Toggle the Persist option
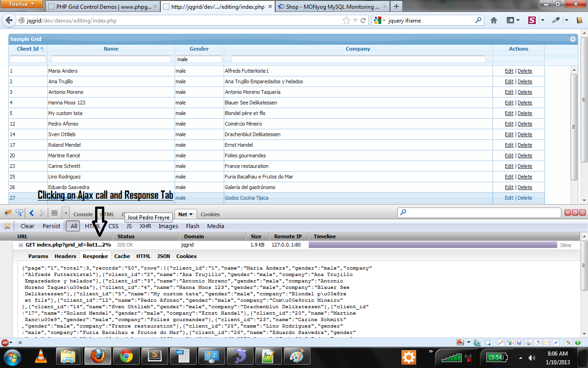This screenshot has width=588, height=368. point(51,226)
